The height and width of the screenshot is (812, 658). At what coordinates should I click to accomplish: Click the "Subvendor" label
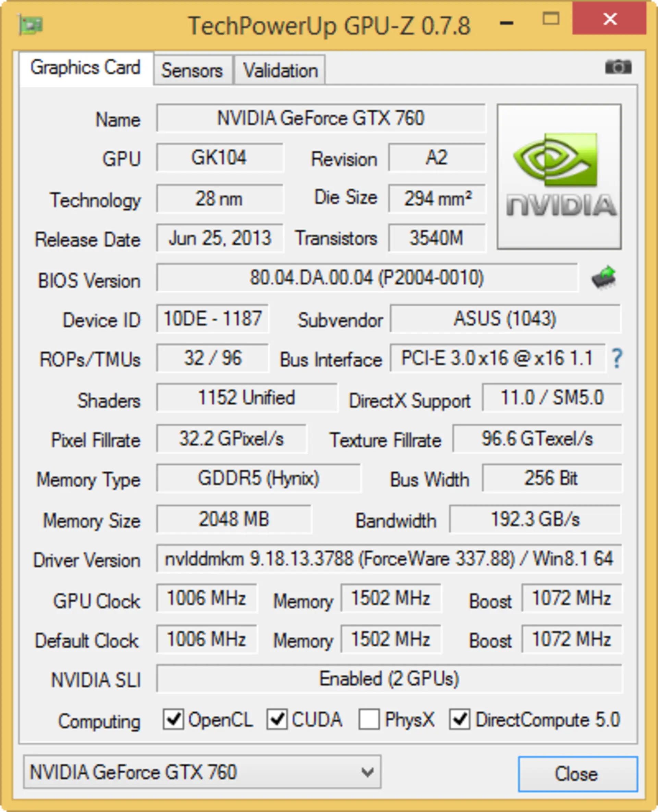click(340, 321)
